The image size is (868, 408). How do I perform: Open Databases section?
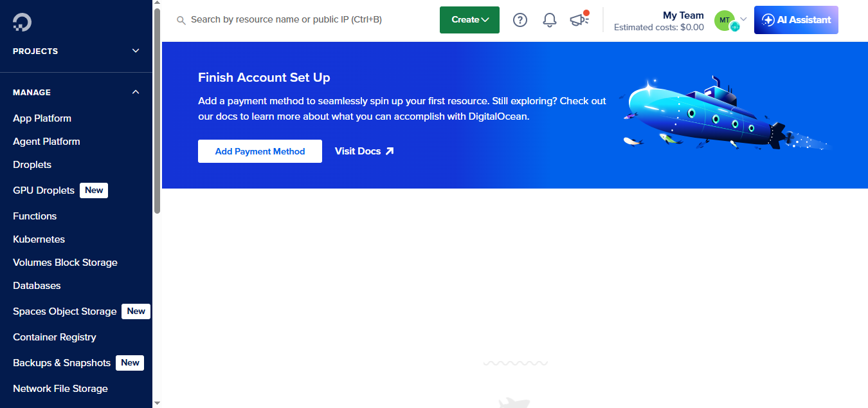click(x=37, y=286)
